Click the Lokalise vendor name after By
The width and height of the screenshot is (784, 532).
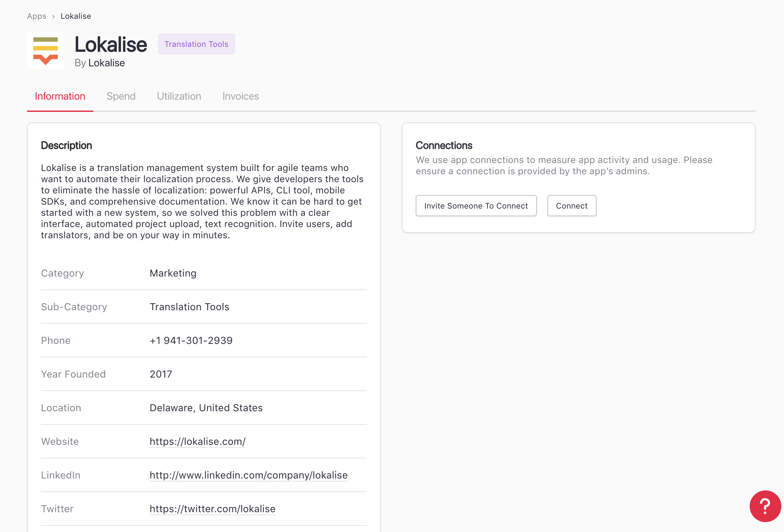pyautogui.click(x=107, y=63)
